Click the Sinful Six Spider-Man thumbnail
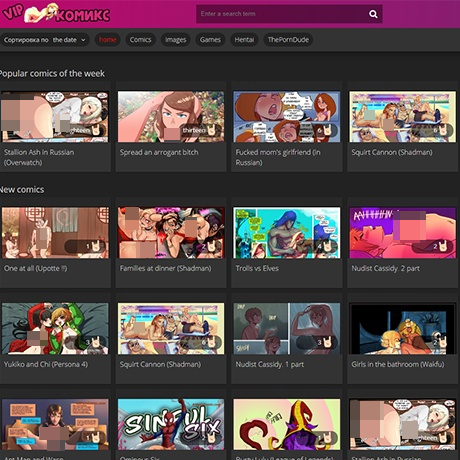The height and width of the screenshot is (460, 460). pyautogui.click(x=171, y=424)
